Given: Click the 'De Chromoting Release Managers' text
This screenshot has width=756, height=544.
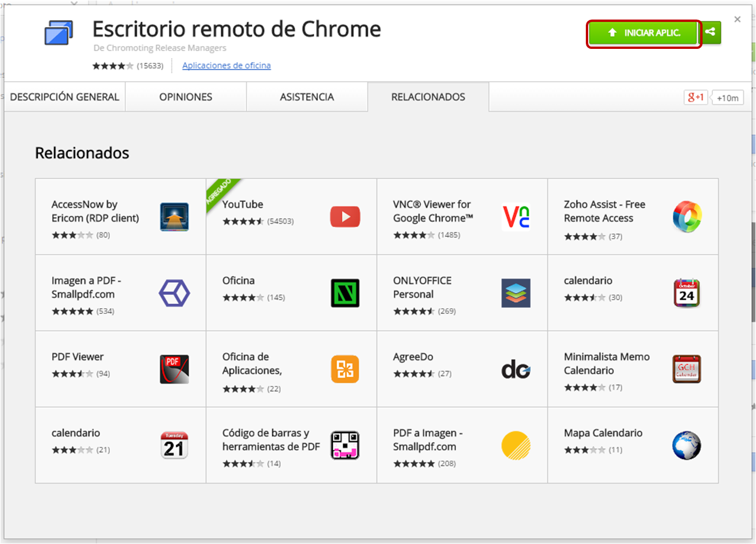Looking at the screenshot, I should click(x=160, y=48).
